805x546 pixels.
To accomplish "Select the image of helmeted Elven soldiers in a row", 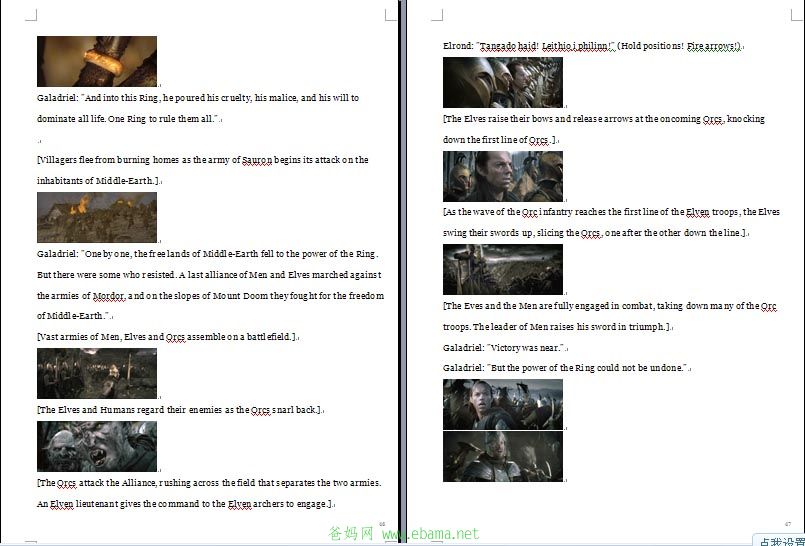I will coord(503,82).
